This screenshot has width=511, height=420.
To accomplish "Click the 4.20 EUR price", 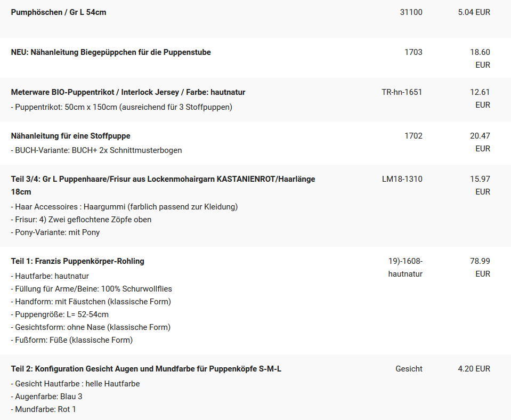I will click(474, 369).
